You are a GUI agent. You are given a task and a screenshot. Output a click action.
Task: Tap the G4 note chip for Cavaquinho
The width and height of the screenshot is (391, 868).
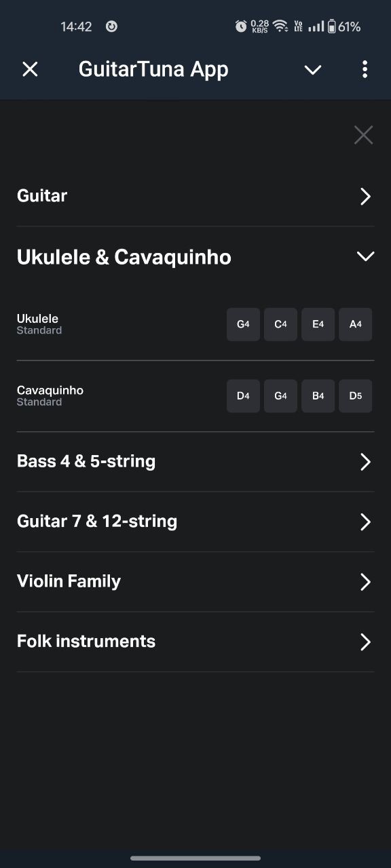280,396
